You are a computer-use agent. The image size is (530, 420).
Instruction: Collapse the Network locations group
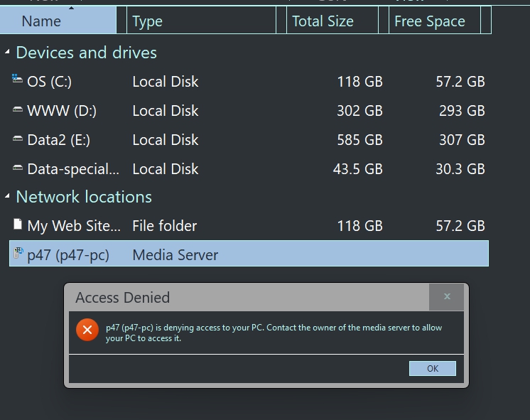point(7,197)
